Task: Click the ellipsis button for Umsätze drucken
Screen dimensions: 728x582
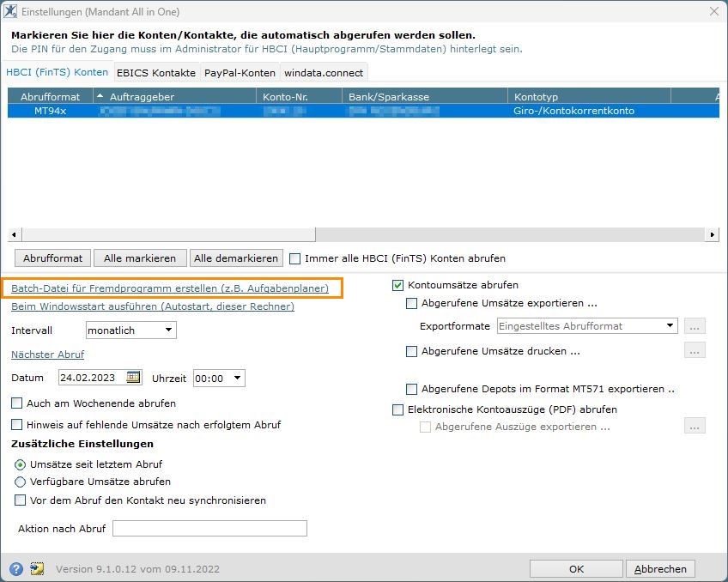Action: pos(695,351)
